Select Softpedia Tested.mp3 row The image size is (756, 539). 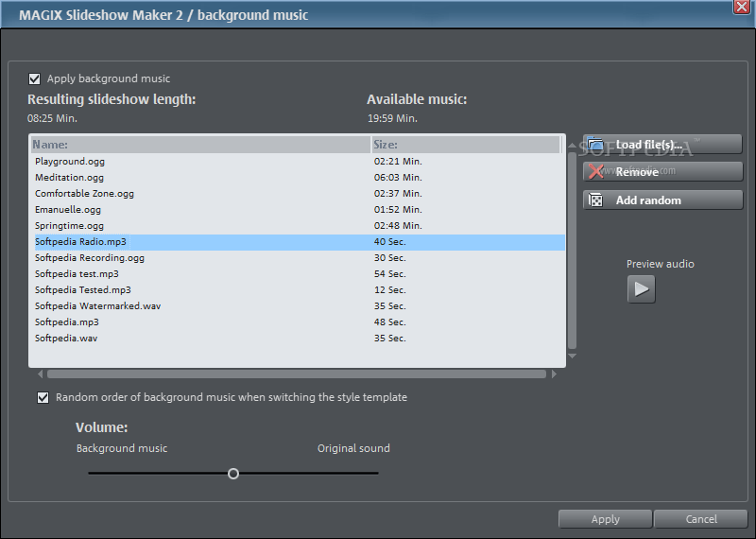(x=299, y=290)
